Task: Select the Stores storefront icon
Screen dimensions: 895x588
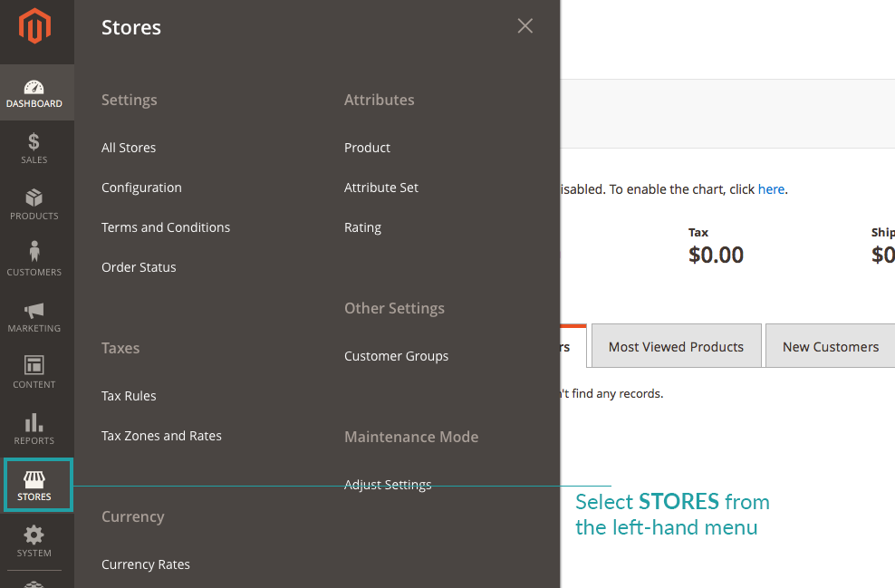Action: click(x=34, y=480)
